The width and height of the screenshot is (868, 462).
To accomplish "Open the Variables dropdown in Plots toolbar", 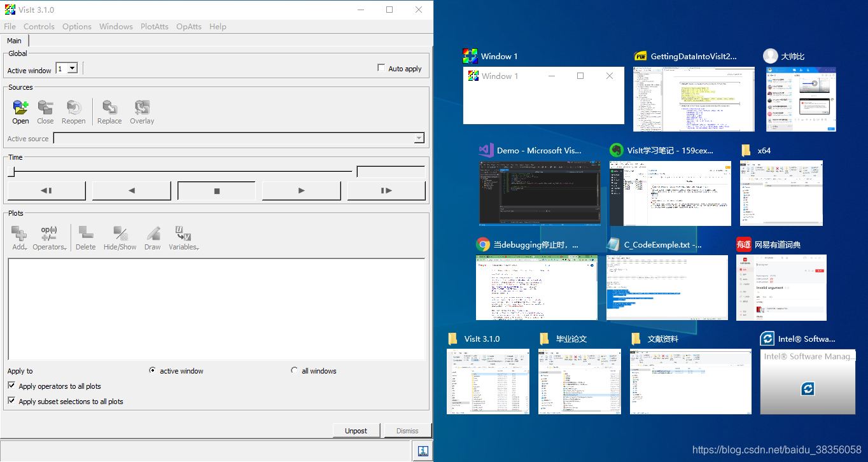I will tap(183, 237).
